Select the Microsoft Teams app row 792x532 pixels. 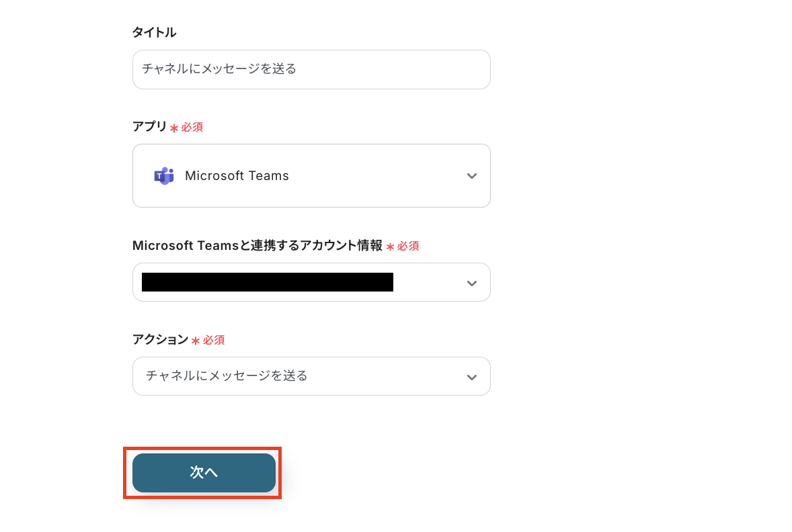[311, 175]
